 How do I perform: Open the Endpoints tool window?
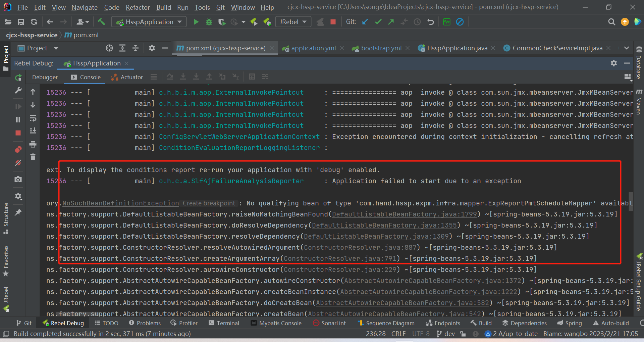[443, 323]
